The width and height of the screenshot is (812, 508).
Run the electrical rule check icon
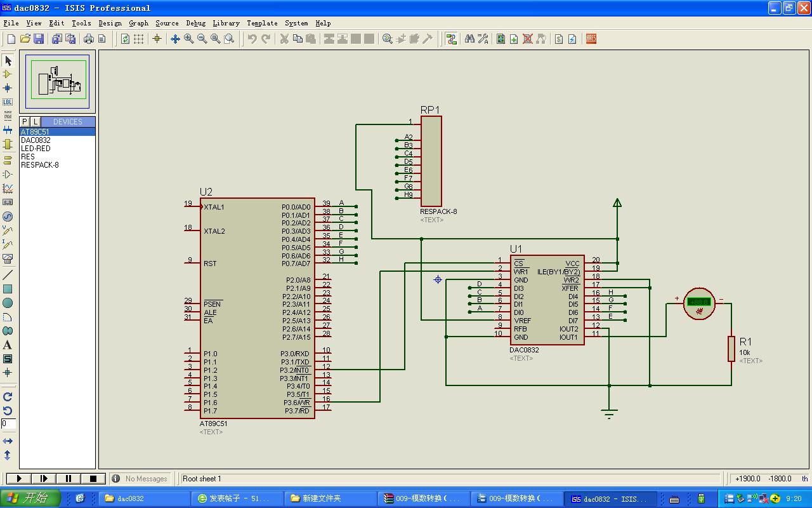click(572, 39)
